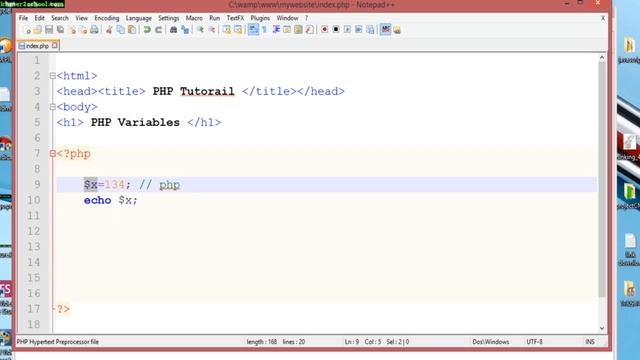Screen dimensions: 640x360
Task: Click the Open file toolbar icon
Action: pyautogui.click(x=38, y=30)
